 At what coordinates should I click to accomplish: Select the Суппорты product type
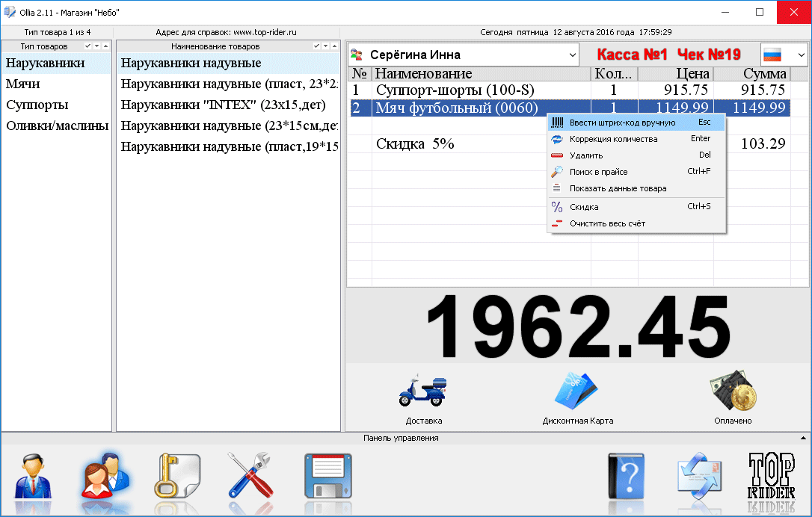pos(56,105)
